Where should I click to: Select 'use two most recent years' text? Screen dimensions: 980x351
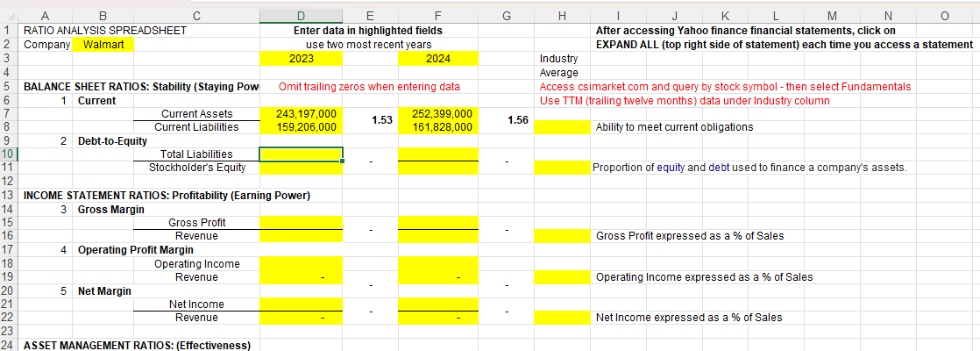[x=369, y=45]
